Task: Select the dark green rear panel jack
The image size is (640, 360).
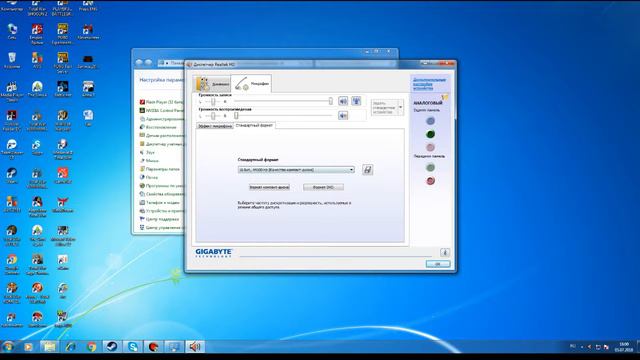Action: (x=430, y=134)
